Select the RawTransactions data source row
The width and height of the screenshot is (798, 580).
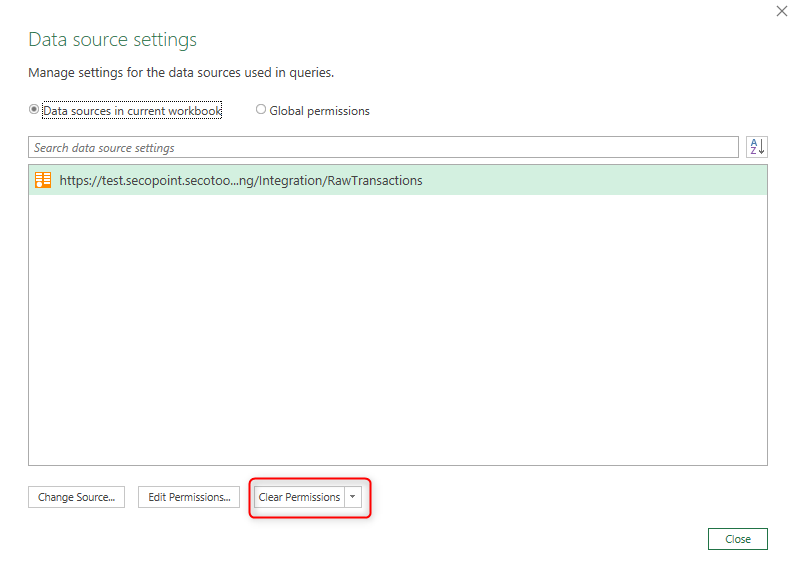[398, 180]
